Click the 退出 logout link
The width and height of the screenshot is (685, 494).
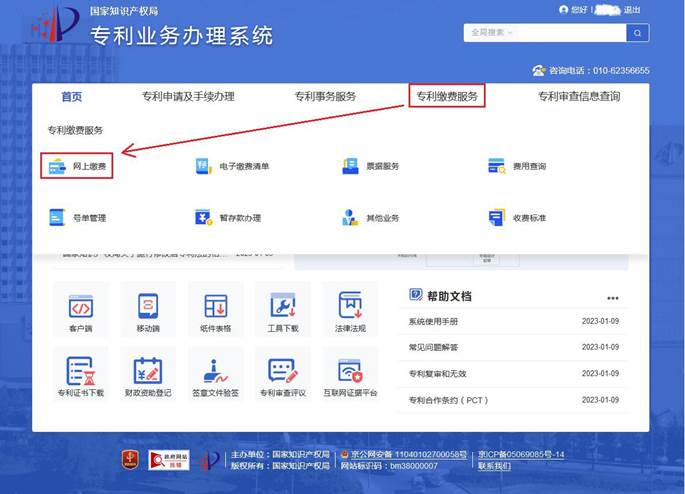click(632, 10)
